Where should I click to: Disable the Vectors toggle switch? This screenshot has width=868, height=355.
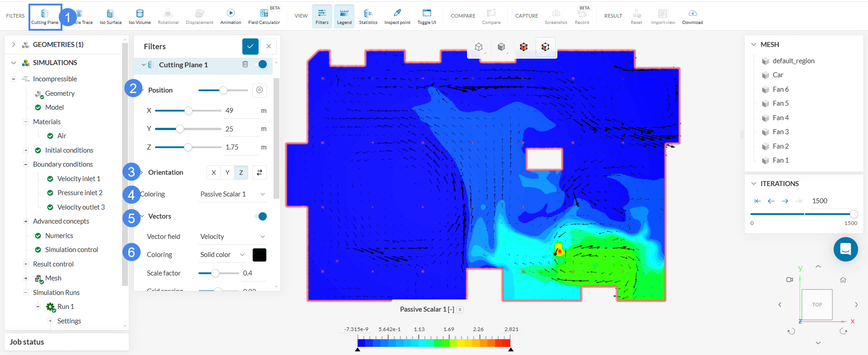pyautogui.click(x=261, y=216)
